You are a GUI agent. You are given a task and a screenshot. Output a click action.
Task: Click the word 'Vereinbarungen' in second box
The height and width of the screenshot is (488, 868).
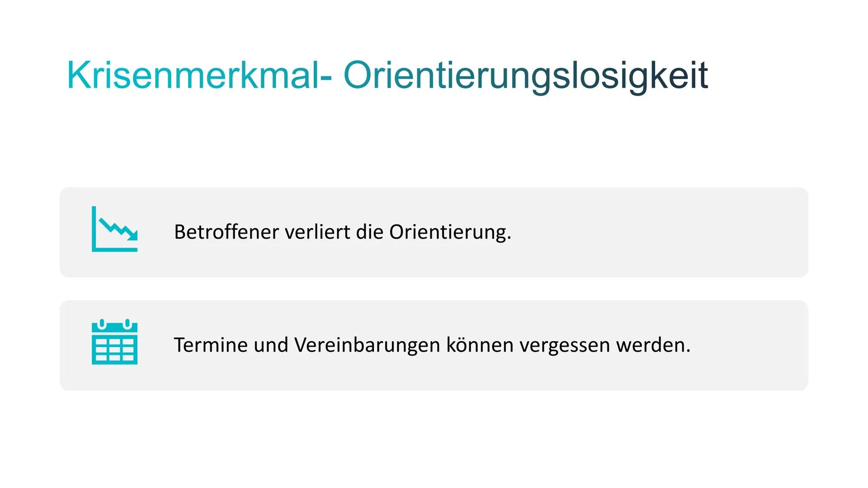[x=367, y=345]
